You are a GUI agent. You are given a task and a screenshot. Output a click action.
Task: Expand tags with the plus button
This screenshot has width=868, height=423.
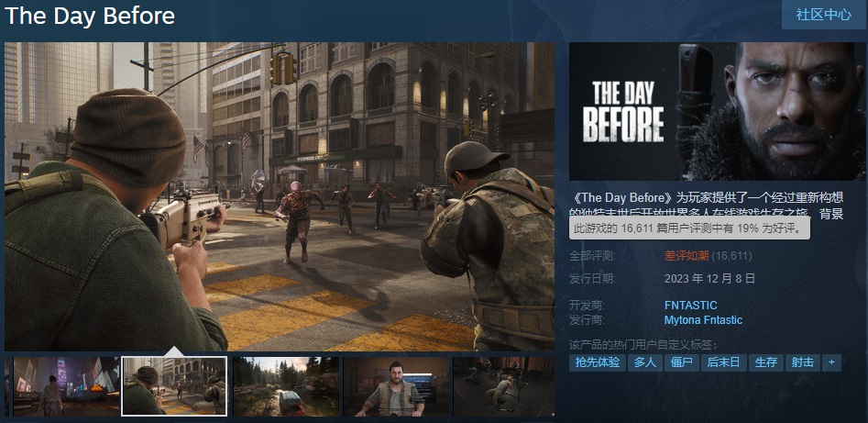(831, 362)
